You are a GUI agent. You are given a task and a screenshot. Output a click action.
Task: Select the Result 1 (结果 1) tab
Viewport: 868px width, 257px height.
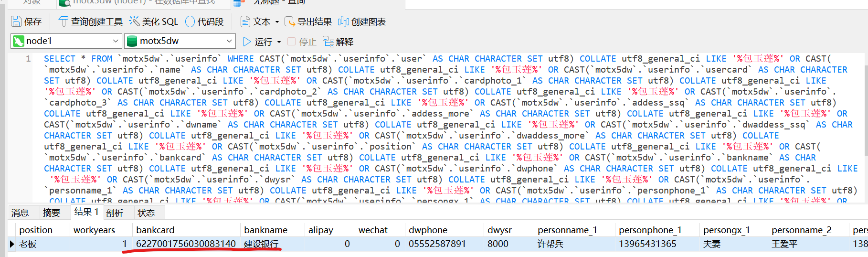(86, 212)
